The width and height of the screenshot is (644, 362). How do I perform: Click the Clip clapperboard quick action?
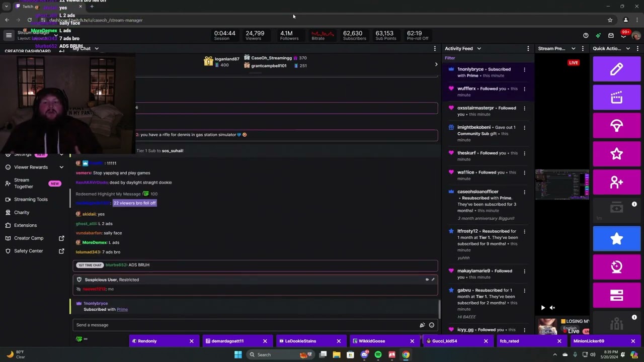[x=616, y=97]
